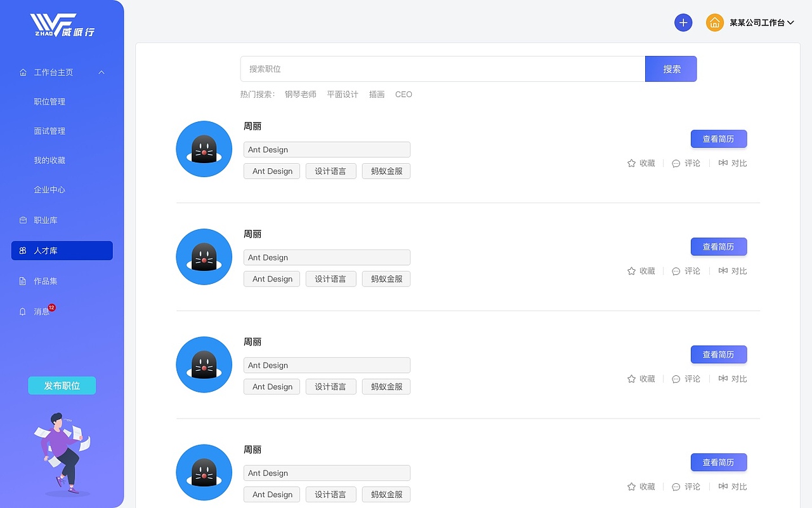
Task: Open 评论 for the fourth candidate
Action: tap(686, 487)
